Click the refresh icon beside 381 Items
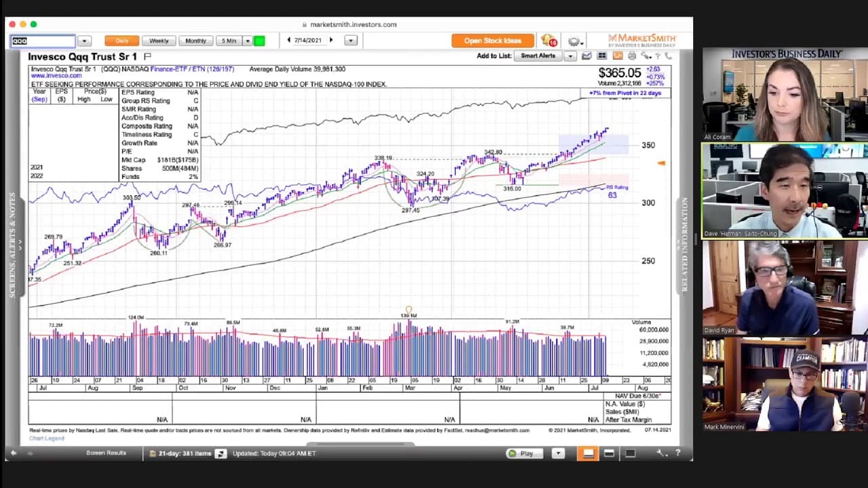The height and width of the screenshot is (488, 868). tap(220, 453)
